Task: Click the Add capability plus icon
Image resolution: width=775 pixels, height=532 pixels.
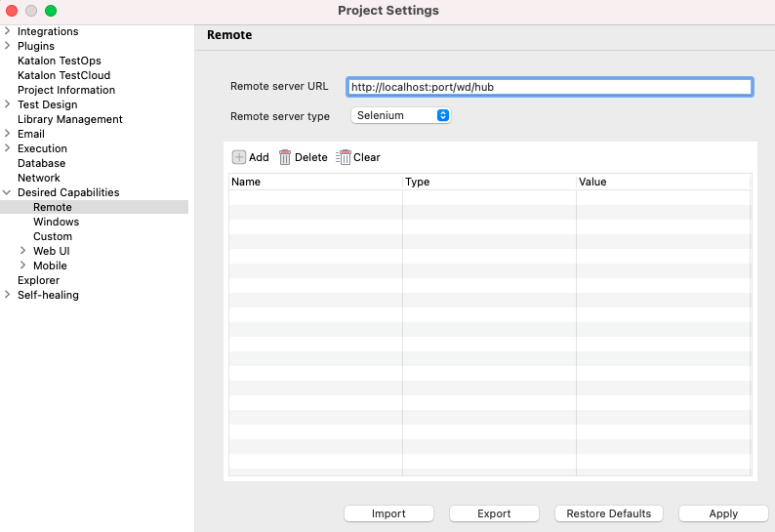Action: pyautogui.click(x=239, y=157)
